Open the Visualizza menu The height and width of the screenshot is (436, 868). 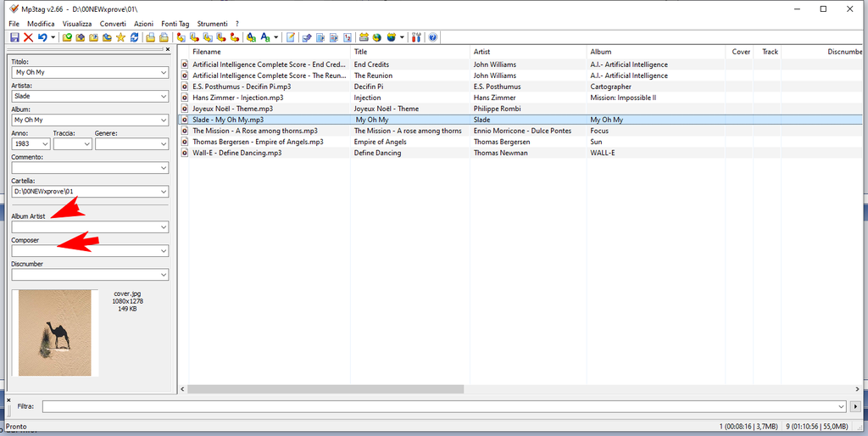click(x=77, y=24)
